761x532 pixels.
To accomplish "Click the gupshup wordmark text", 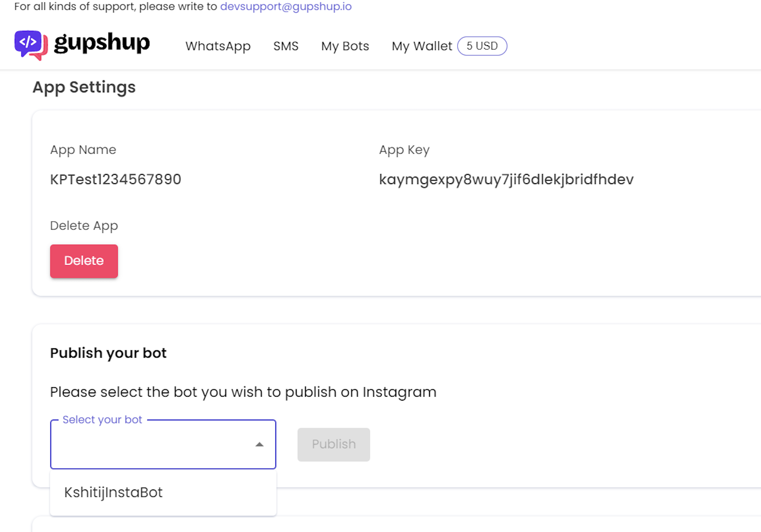I will 102,43.
